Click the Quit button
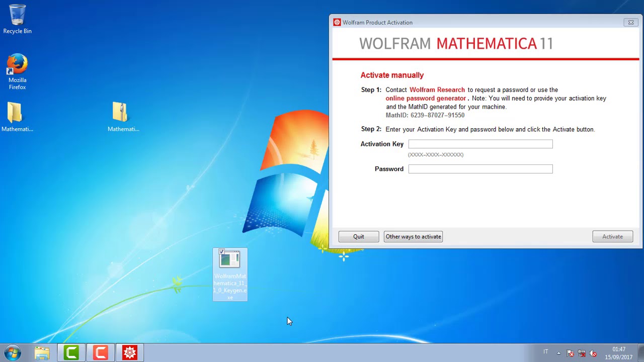The height and width of the screenshot is (362, 644). tap(359, 236)
